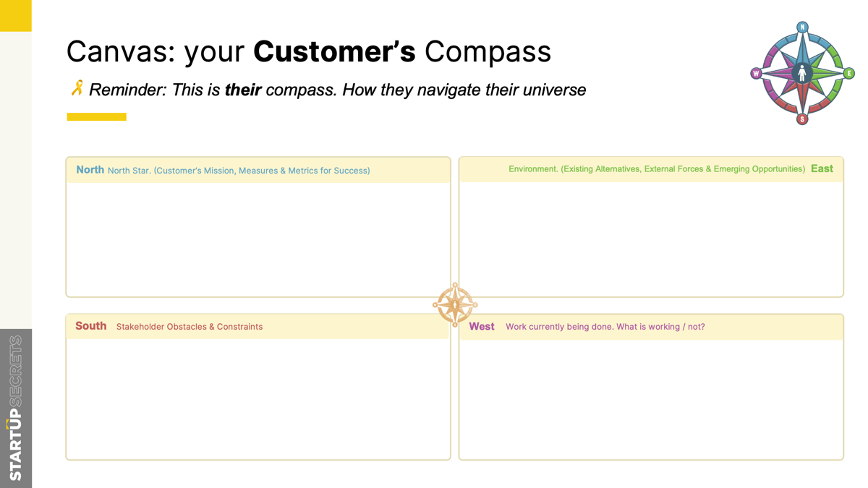Viewport: 868px width, 488px height.
Task: Select the yellow square in the top-left corner
Action: click(15, 15)
